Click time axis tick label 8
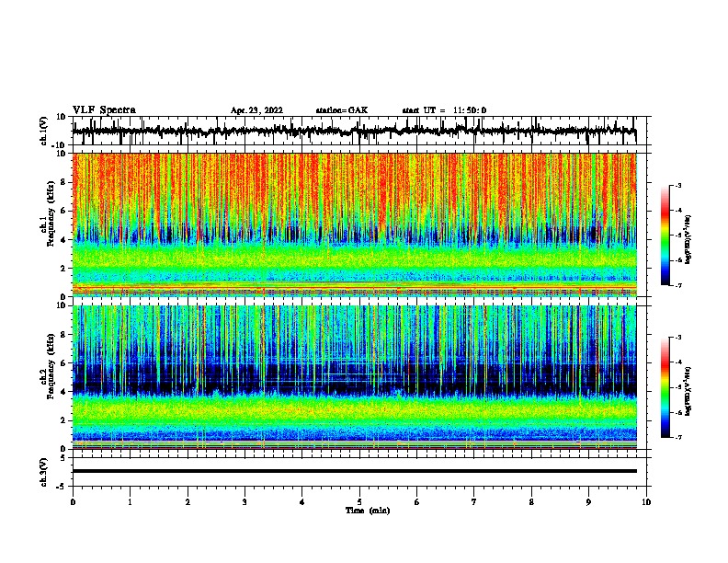 pos(531,501)
